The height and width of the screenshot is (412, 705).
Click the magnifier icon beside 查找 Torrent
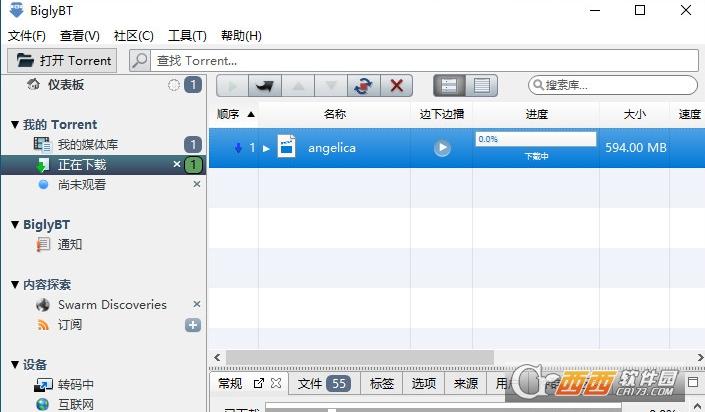(x=140, y=60)
